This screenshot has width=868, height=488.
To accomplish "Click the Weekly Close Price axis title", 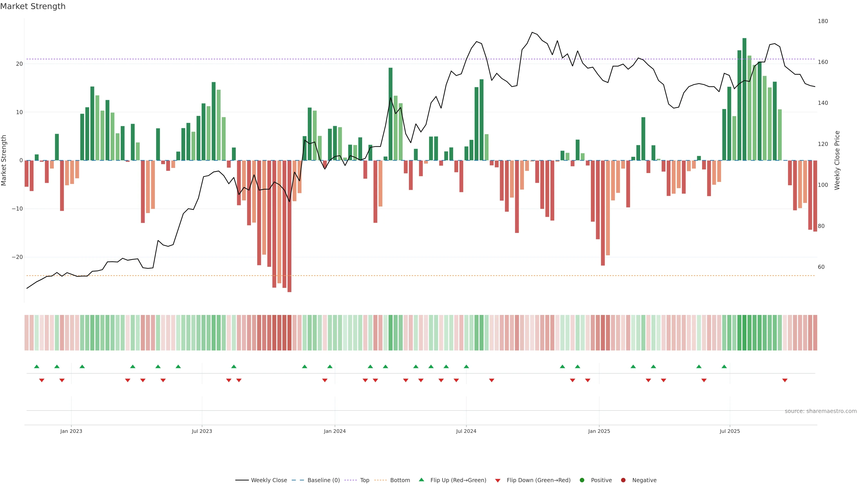I will pyautogui.click(x=837, y=160).
